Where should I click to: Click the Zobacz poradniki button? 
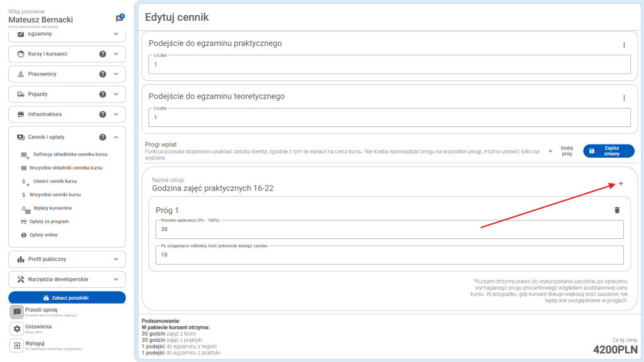pos(67,297)
